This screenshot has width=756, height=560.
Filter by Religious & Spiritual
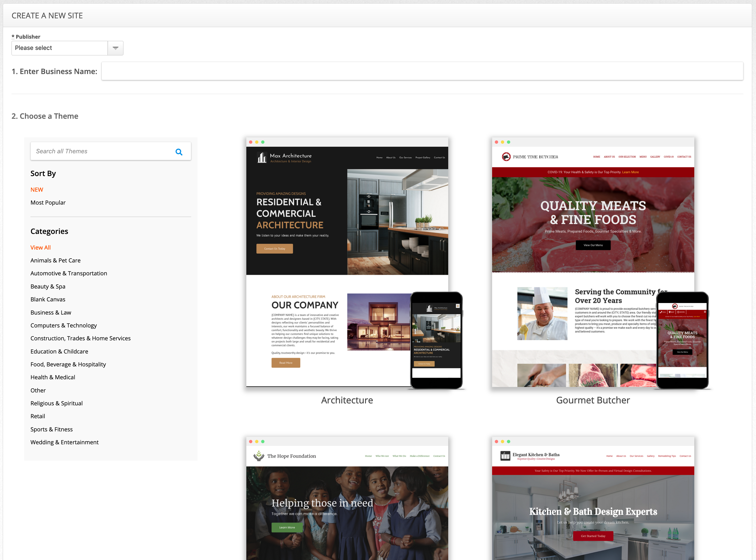click(x=57, y=403)
